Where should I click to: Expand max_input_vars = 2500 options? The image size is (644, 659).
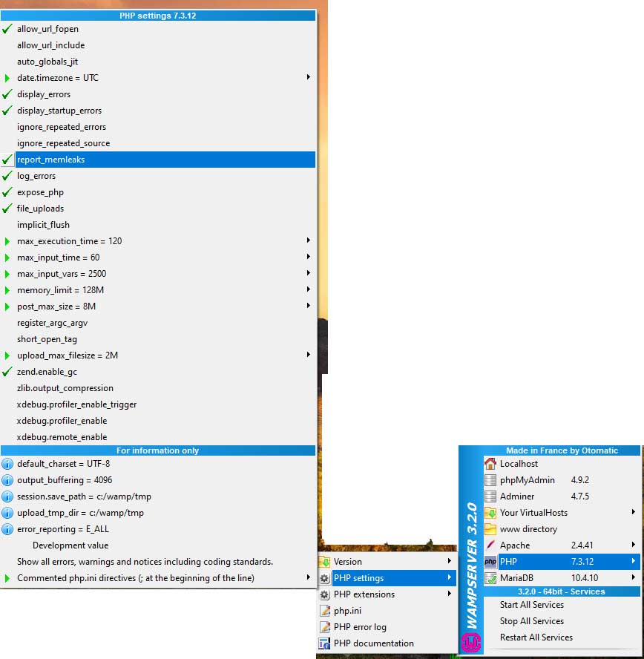click(158, 274)
